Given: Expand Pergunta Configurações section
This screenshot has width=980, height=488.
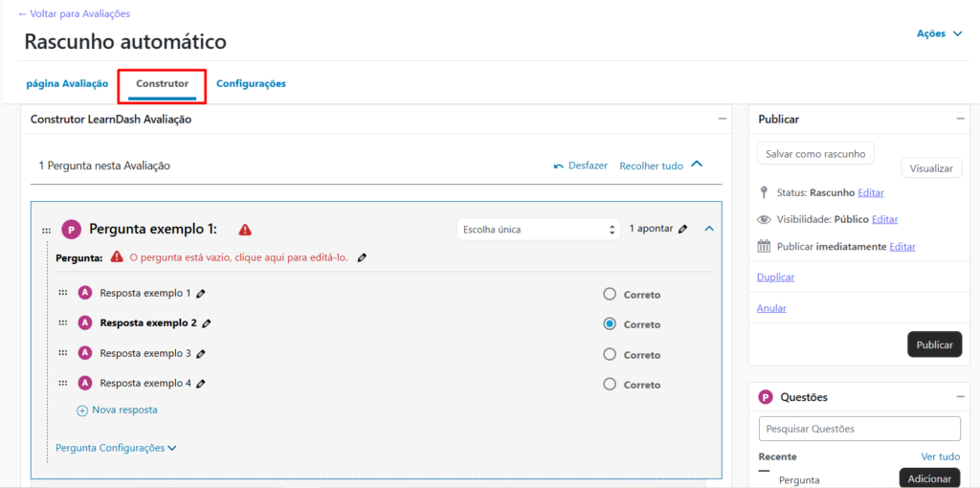Looking at the screenshot, I should click(x=116, y=448).
